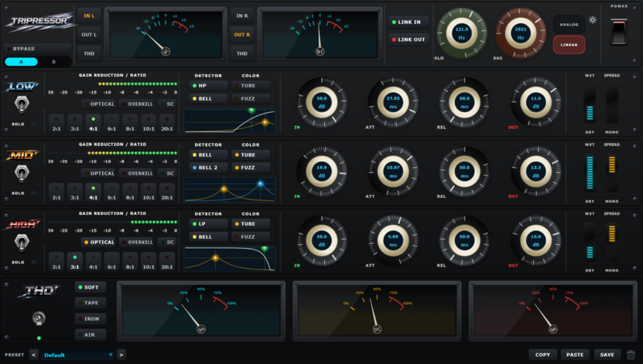The image size is (643, 364).
Task: Switch to ANALOG crossover mode
Action: pos(569,24)
